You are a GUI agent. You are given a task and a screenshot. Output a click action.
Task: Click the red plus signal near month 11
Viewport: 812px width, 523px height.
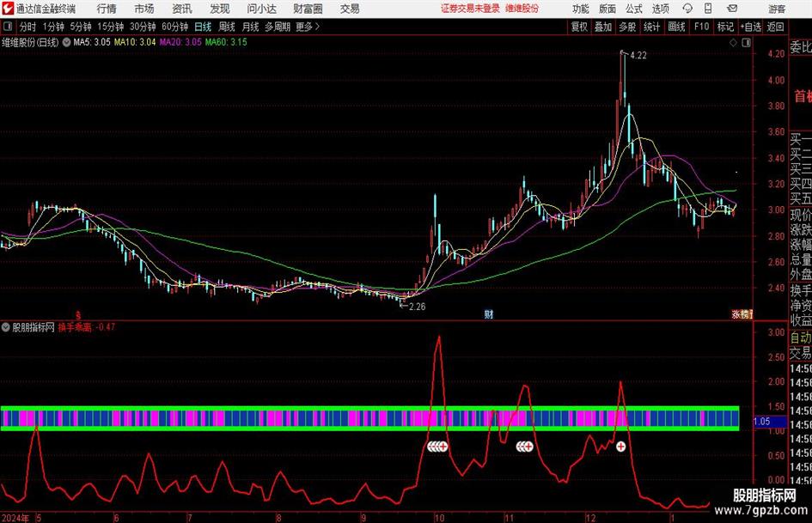coord(528,447)
